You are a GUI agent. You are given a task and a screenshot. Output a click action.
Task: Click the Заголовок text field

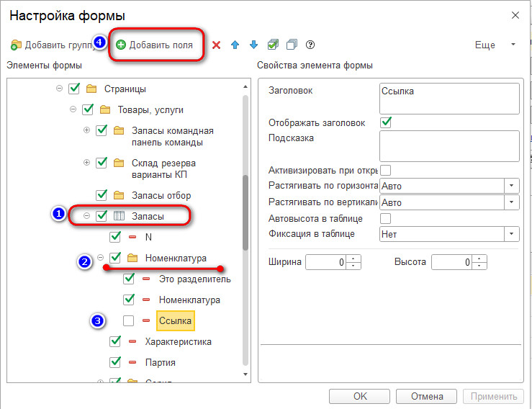tap(449, 99)
